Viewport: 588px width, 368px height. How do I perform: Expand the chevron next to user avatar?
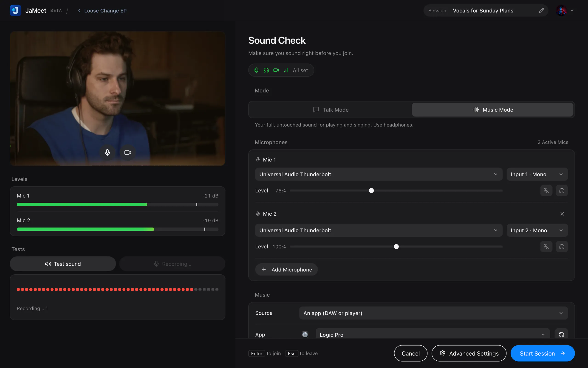point(572,11)
